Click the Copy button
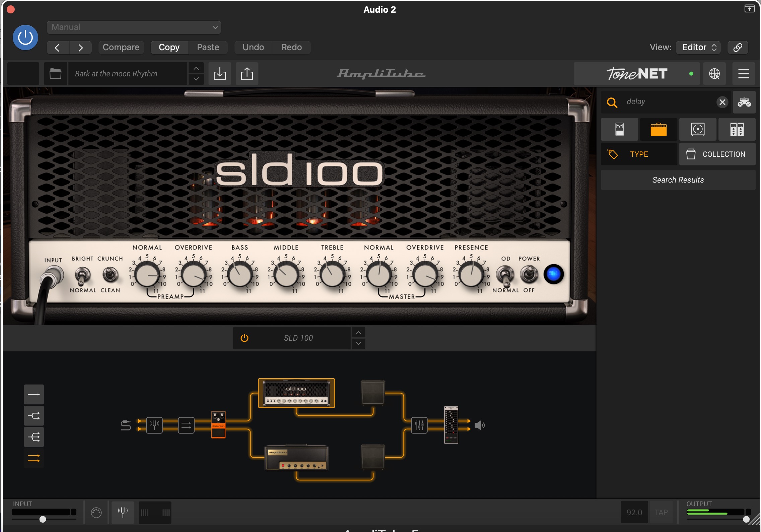Image resolution: width=761 pixels, height=532 pixels. coord(169,47)
